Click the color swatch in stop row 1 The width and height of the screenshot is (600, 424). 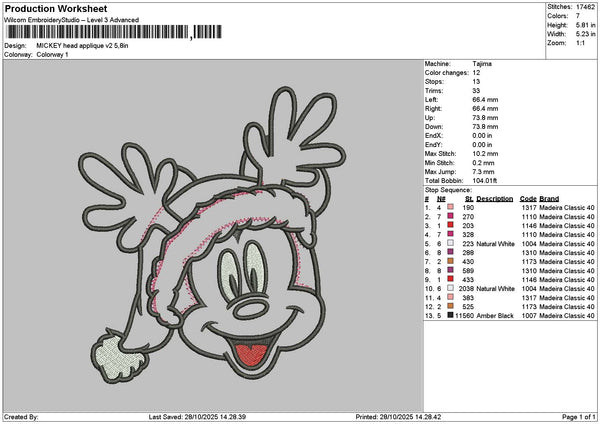(450, 207)
